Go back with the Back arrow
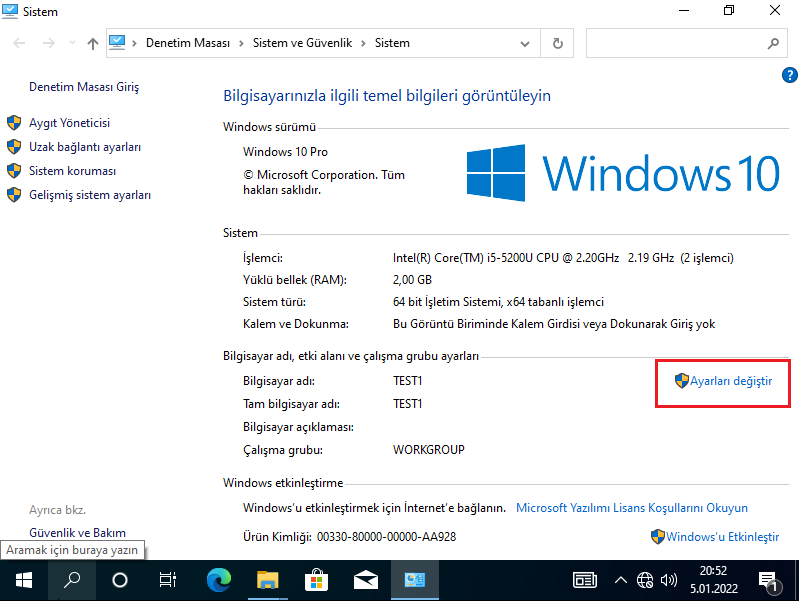Viewport: 799px width, 601px height. click(x=19, y=43)
